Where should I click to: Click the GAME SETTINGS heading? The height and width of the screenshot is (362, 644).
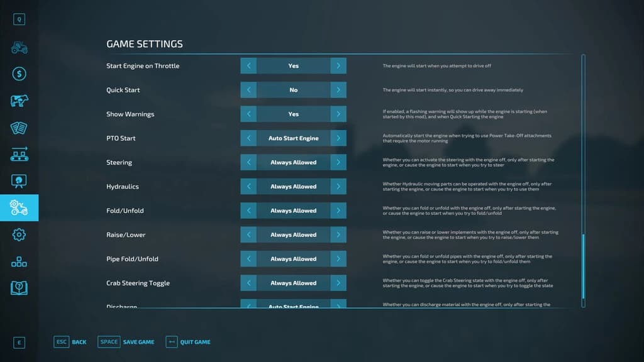145,44
